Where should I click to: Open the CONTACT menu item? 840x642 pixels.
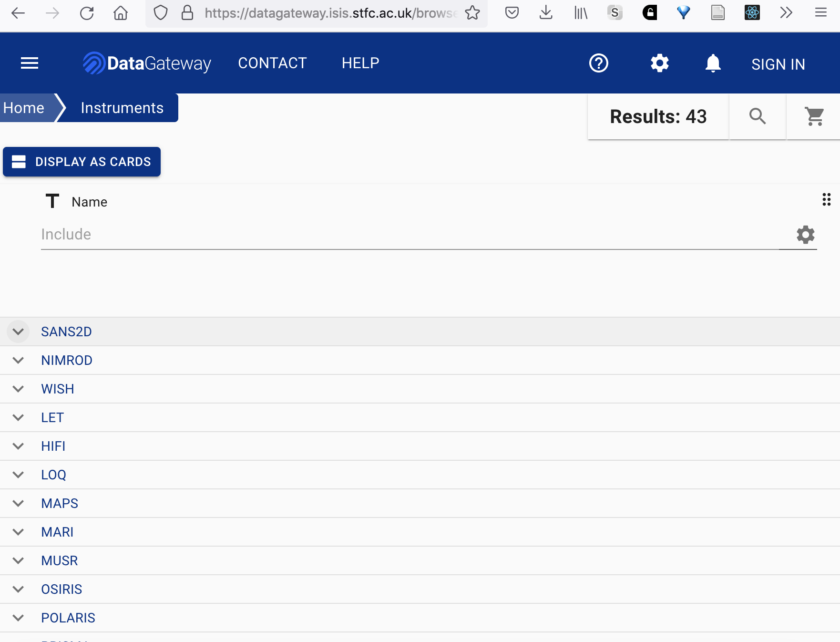[x=272, y=62]
